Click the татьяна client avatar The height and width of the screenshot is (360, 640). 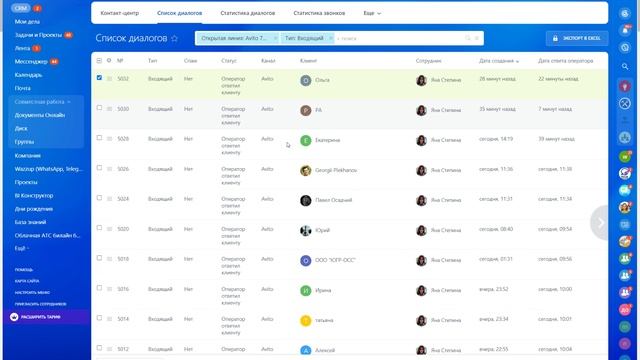point(306,320)
